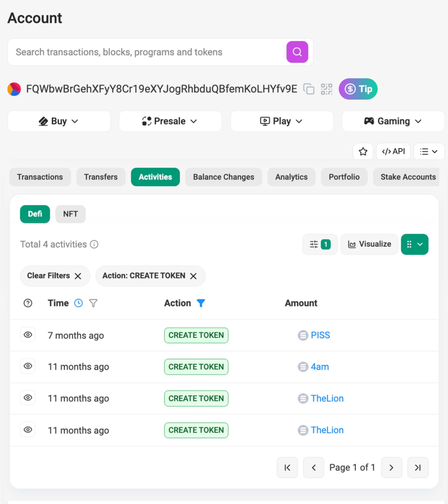Toggle eye icon for the 4am row
448x504 pixels.
pyautogui.click(x=28, y=367)
